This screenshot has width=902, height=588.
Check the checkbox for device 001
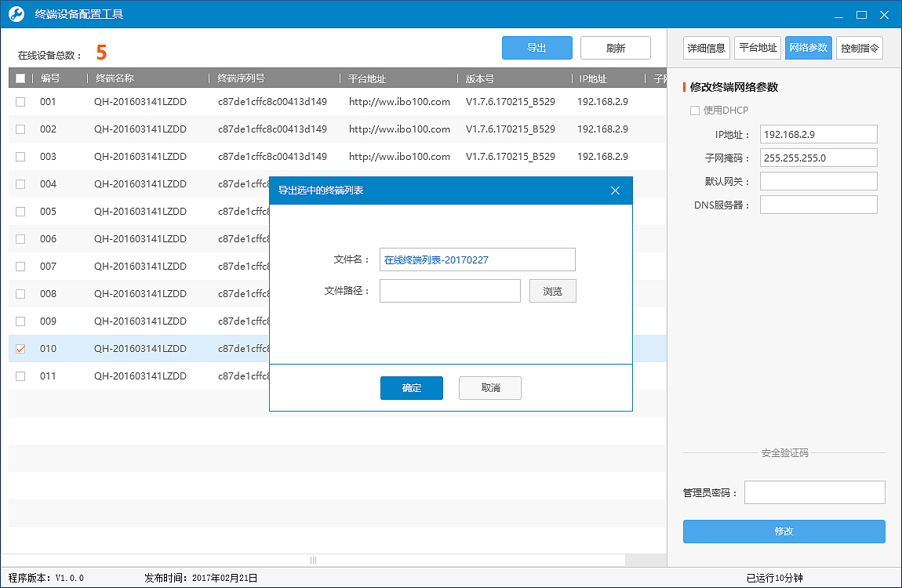coord(20,101)
